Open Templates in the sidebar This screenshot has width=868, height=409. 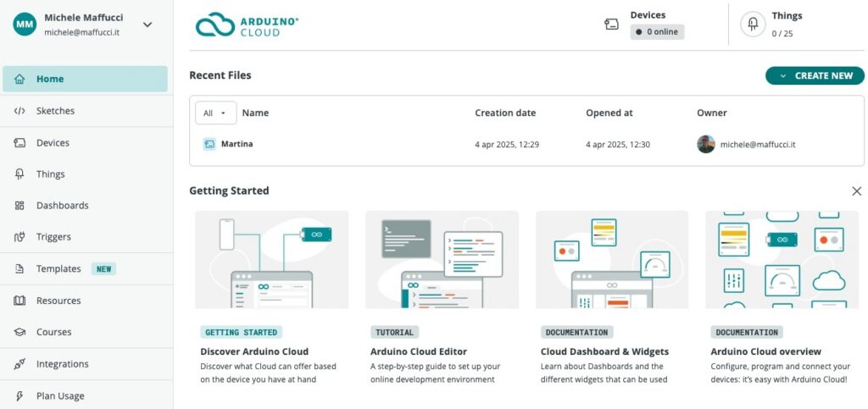tap(58, 269)
